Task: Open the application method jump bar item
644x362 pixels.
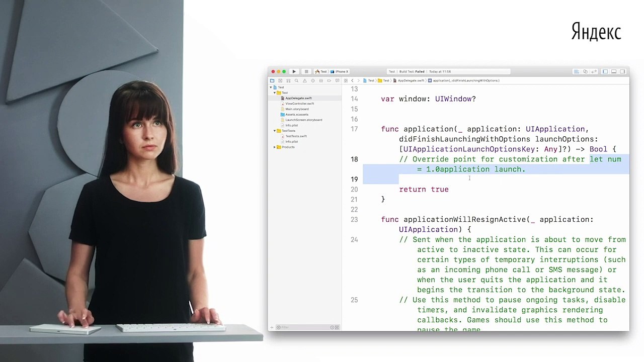Action: [x=464, y=80]
